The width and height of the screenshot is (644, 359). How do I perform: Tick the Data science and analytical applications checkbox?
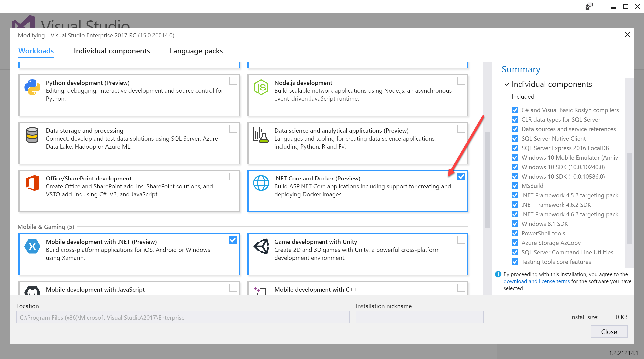[461, 129]
